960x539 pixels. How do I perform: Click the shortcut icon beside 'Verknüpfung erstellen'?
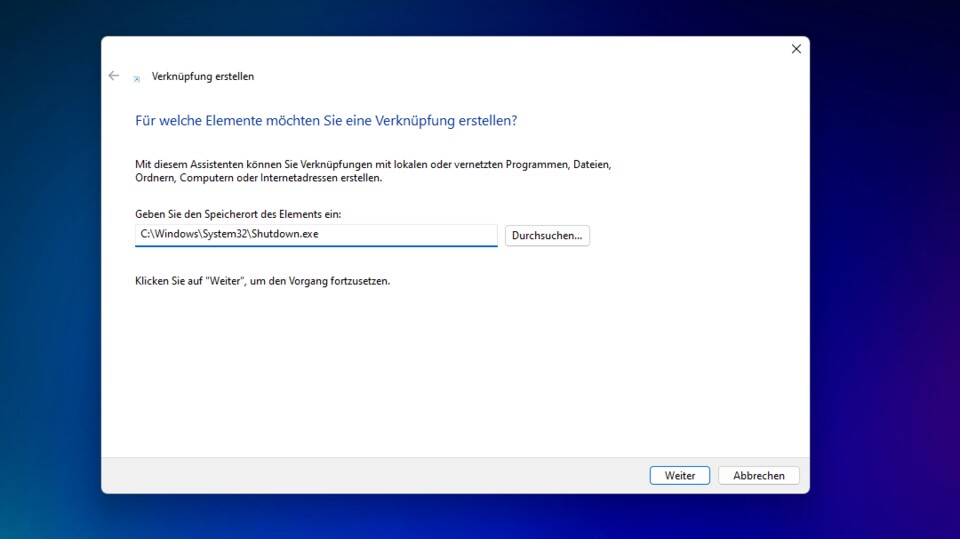point(136,78)
